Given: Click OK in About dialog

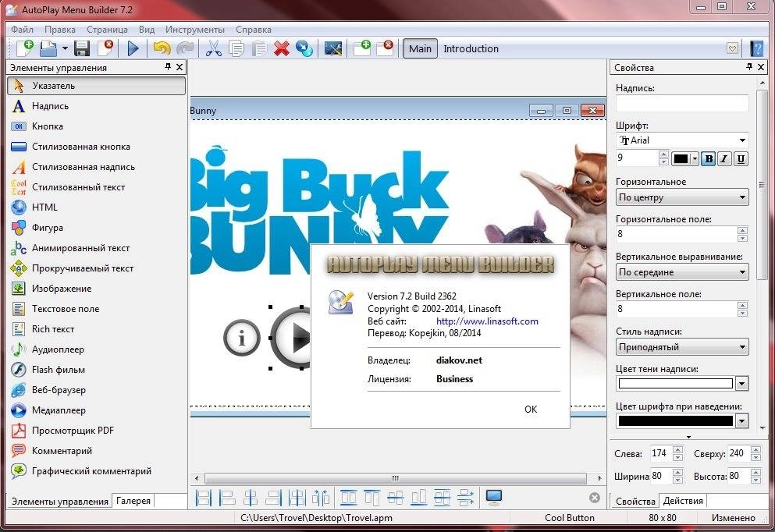Looking at the screenshot, I should tap(531, 409).
